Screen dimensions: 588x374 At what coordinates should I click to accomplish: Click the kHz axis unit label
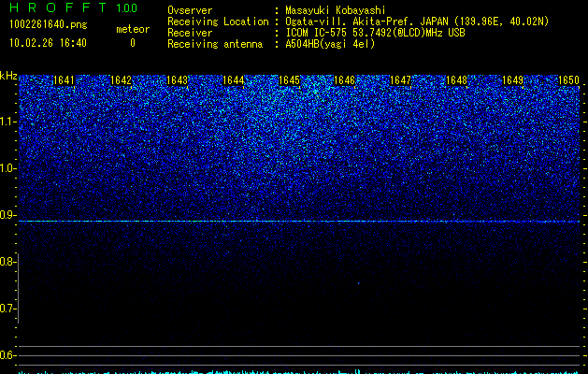pyautogui.click(x=8, y=76)
